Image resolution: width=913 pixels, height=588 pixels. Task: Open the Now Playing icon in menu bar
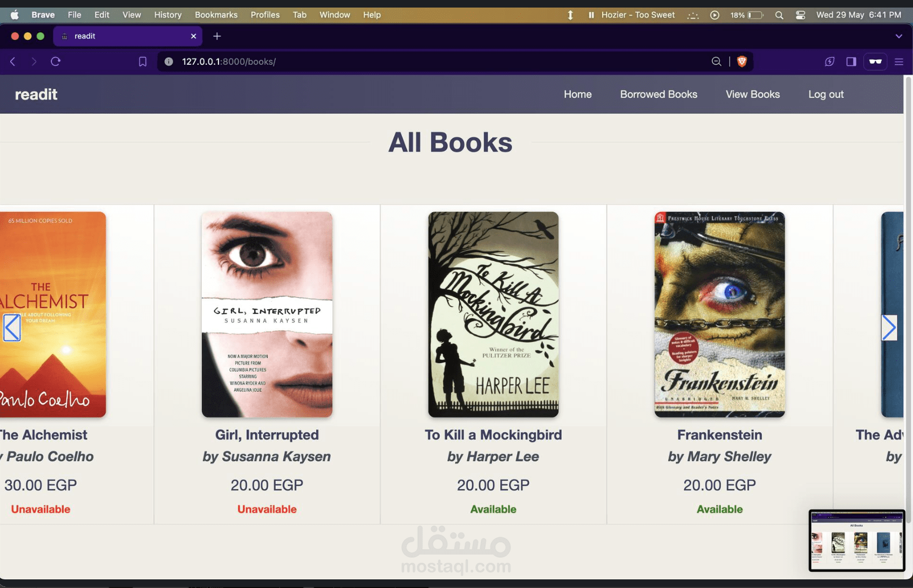[x=714, y=15]
